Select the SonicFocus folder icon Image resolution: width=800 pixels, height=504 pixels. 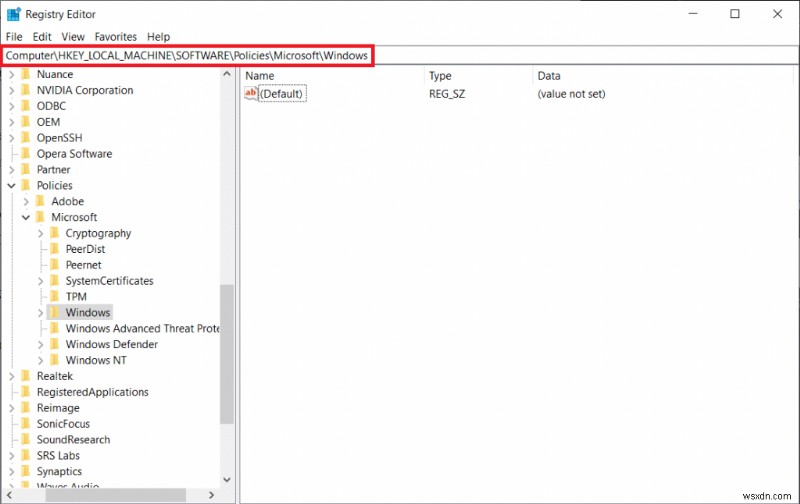pos(26,423)
